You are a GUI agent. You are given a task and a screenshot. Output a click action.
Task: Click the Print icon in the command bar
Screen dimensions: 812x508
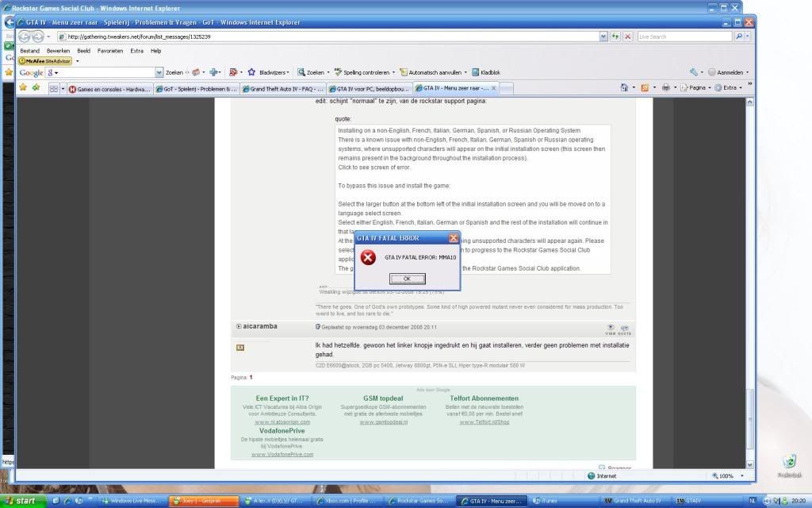(666, 87)
